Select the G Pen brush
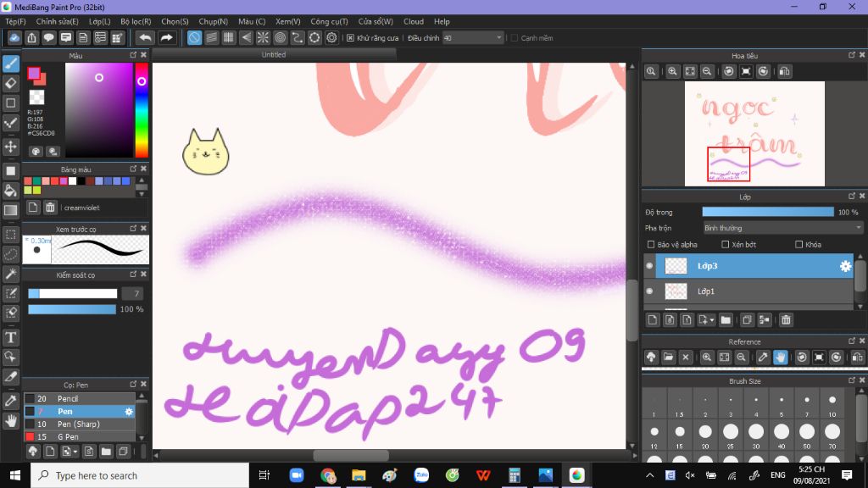 79,436
